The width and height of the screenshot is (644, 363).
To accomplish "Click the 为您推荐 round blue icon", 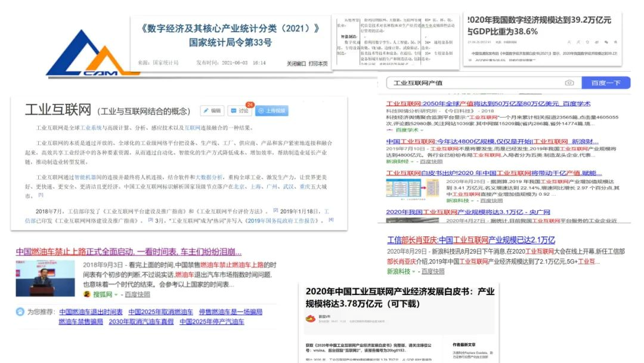I will tap(20, 312).
